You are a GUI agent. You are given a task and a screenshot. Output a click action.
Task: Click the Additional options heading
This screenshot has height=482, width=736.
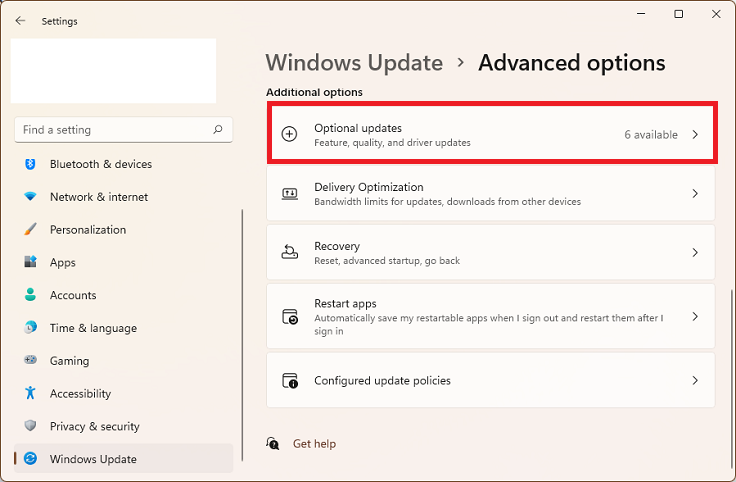coord(314,92)
